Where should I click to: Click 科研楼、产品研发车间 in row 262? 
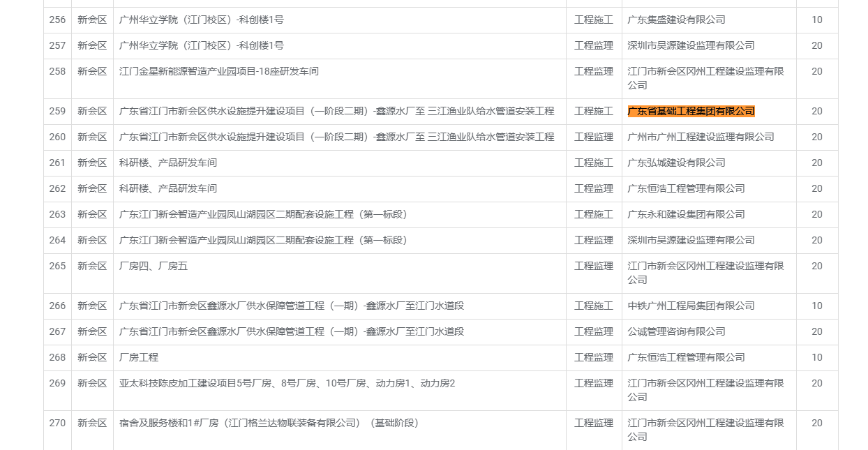[168, 188]
